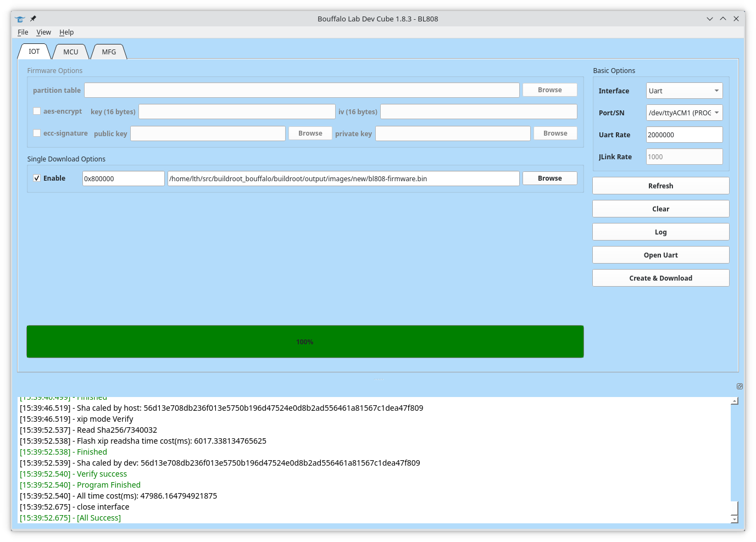Screen dimensions: 756x542
Task: Click the Open Uart button
Action: click(660, 255)
